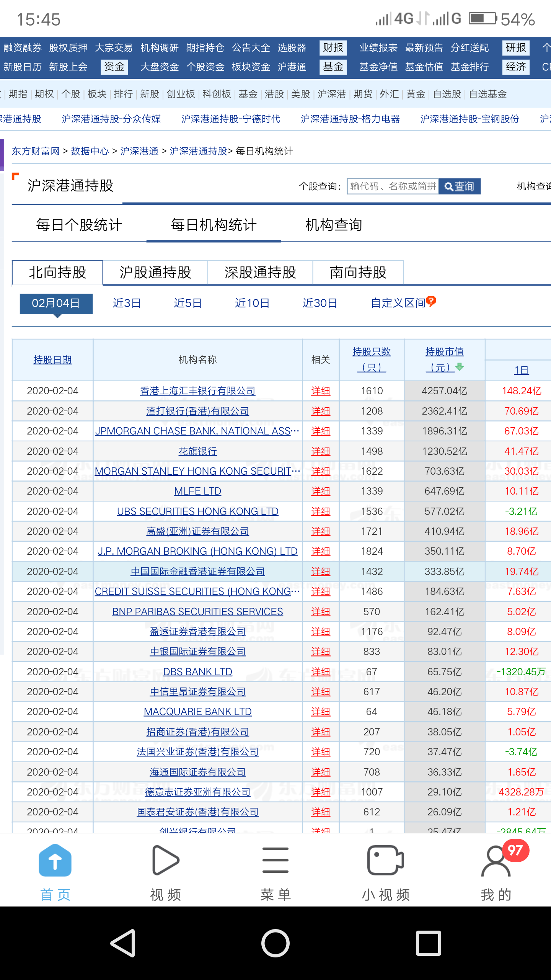Viewport: 551px width, 980px height.
Task: Click the 查询 search button
Action: [x=460, y=186]
